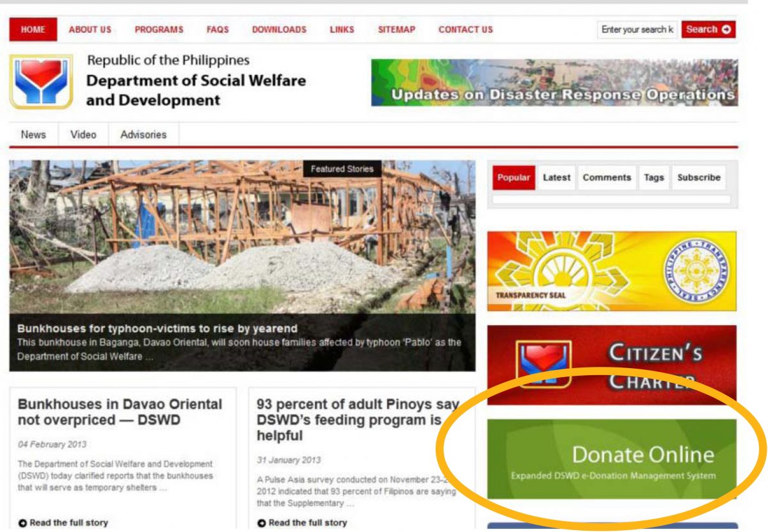Open the Advisories tab
The image size is (768, 532).
(142, 135)
